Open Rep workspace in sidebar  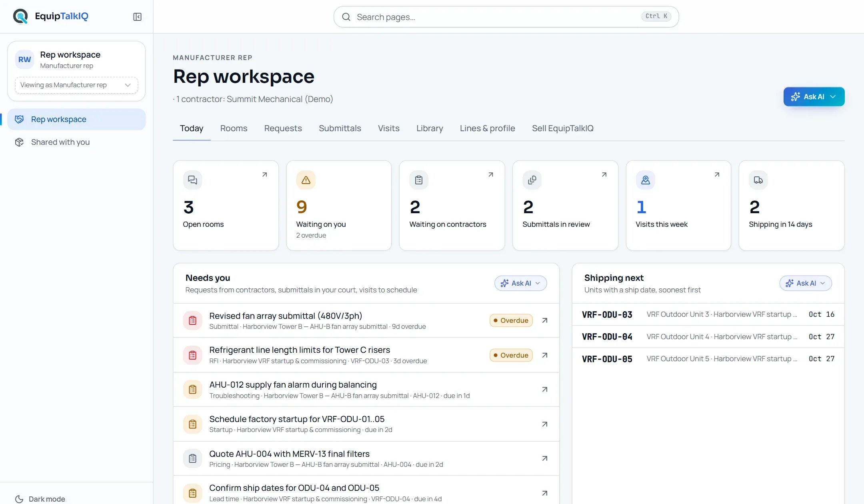(76, 119)
